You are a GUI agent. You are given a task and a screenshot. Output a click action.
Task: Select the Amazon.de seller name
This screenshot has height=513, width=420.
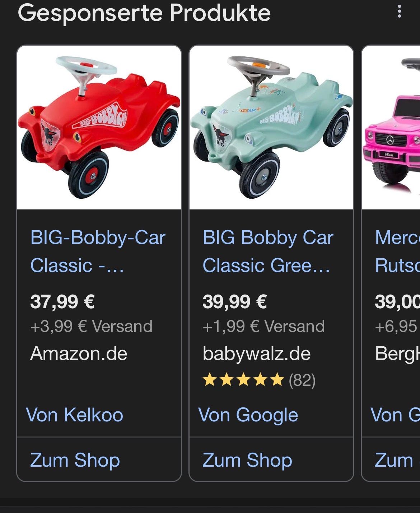click(x=79, y=353)
